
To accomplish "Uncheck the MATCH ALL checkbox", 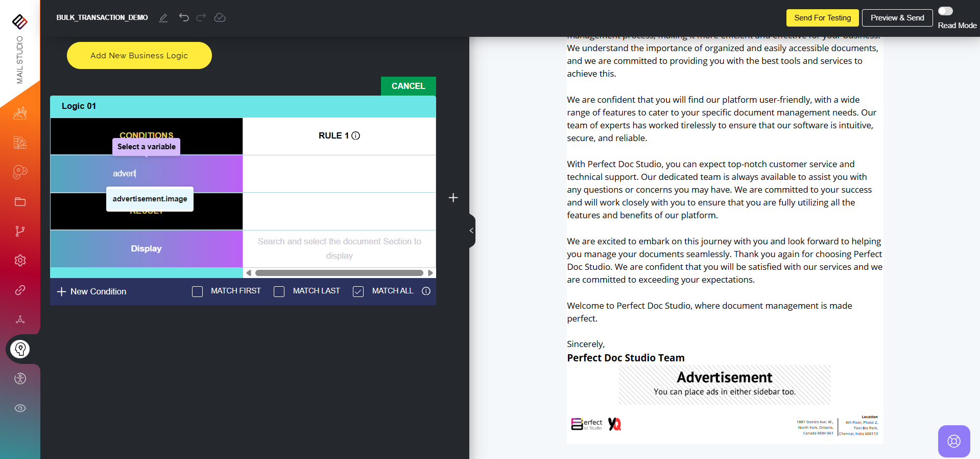I will point(358,291).
